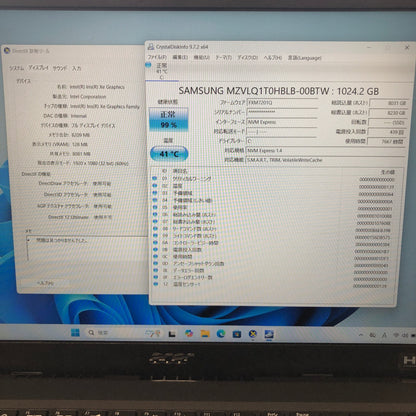Viewport: 416px width, 416px height.
Task: Open the 機能(U) menu in CrystalDiskInfo
Action: click(x=201, y=57)
